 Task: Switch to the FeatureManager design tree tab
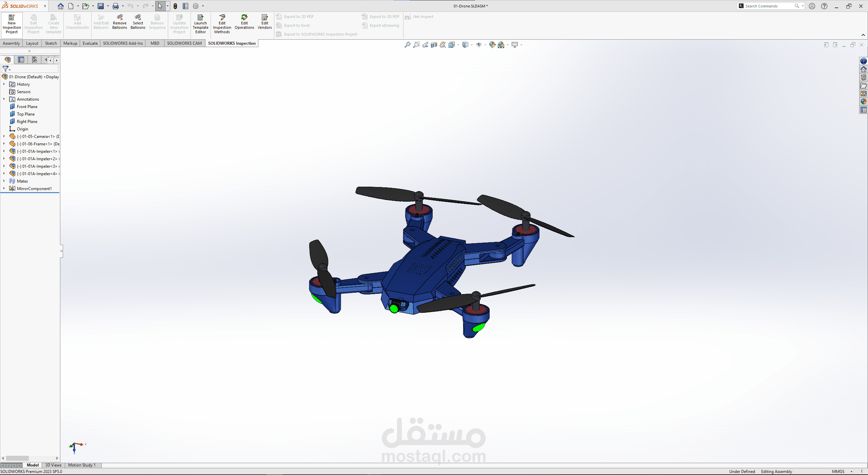point(7,60)
